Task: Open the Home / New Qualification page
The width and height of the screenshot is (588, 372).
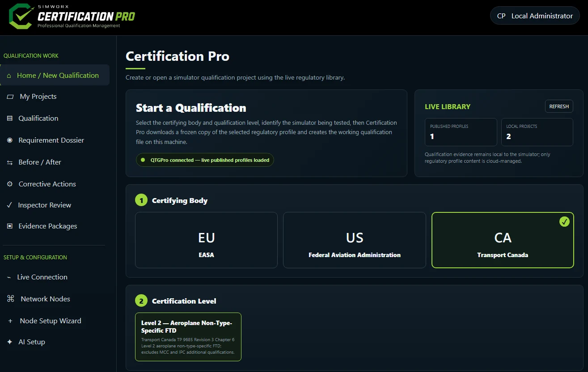Action: (x=55, y=75)
